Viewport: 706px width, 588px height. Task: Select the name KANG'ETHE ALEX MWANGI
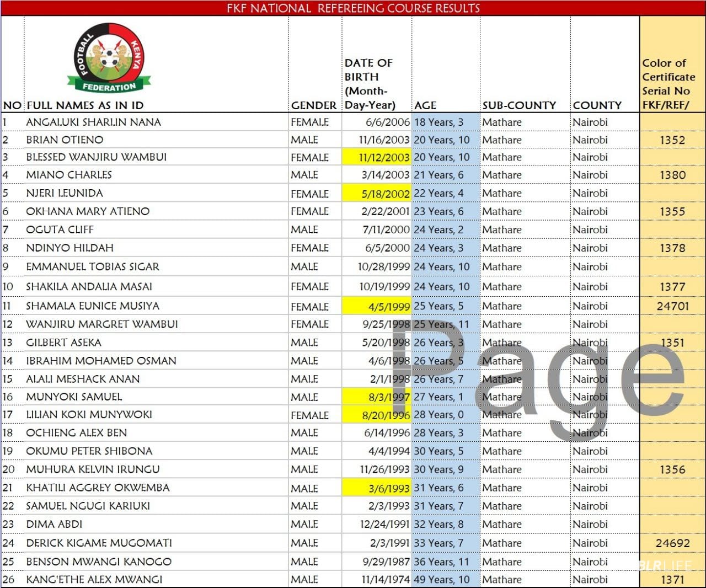(x=94, y=579)
